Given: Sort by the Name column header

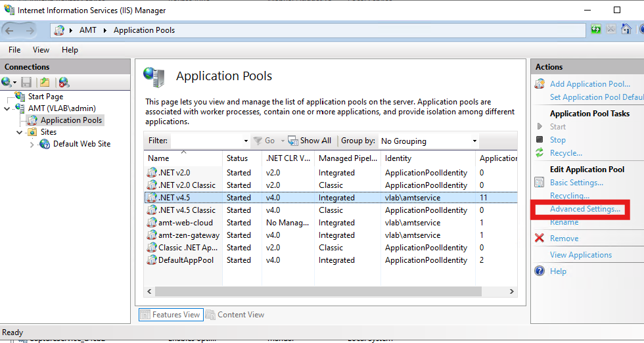Looking at the screenshot, I should pos(183,158).
